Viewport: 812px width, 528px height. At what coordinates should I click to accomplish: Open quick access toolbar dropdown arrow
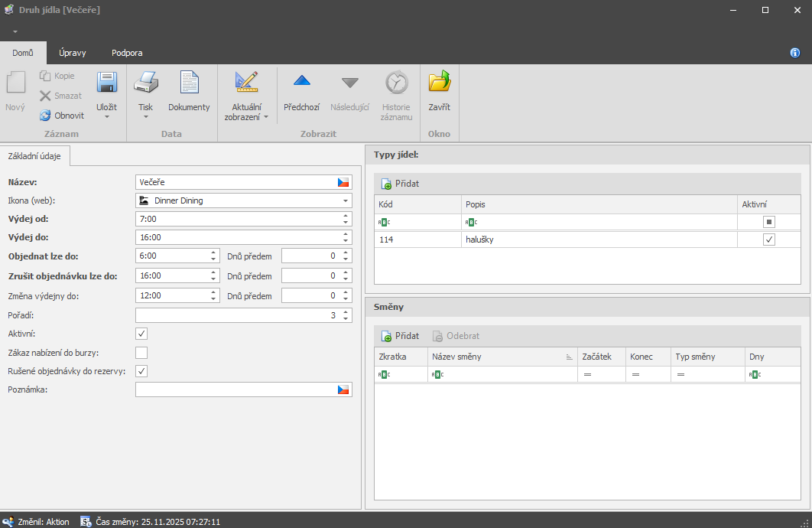pos(15,31)
